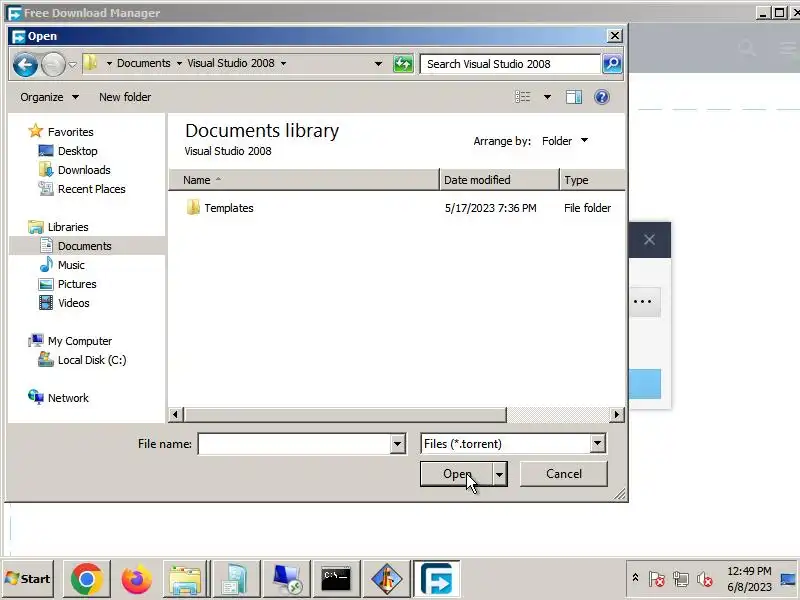Viewport: 800px width, 600px height.
Task: Show hidden tray icons arrow
Action: [635, 578]
